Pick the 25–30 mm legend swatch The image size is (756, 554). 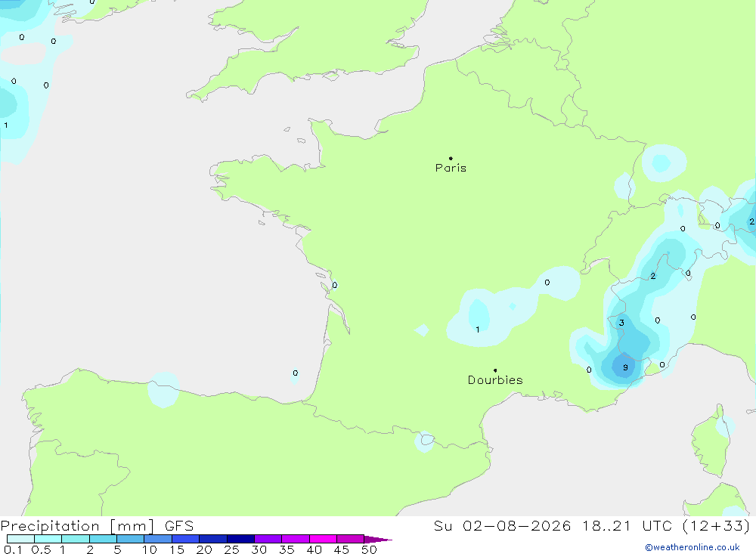(240, 539)
